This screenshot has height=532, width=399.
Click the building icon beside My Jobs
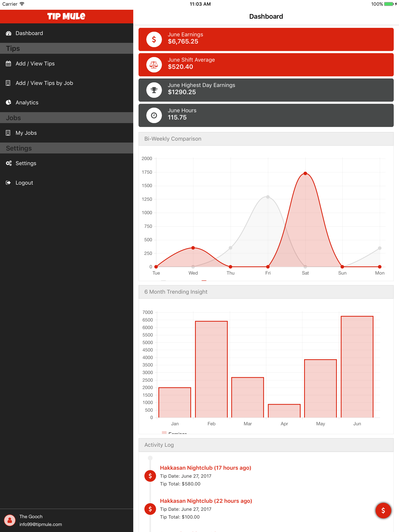[x=8, y=133]
